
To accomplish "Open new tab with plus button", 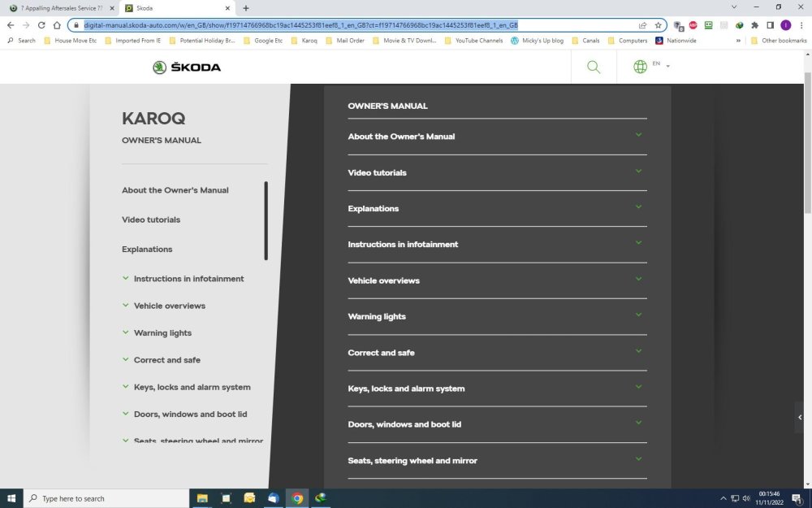I will point(246,8).
